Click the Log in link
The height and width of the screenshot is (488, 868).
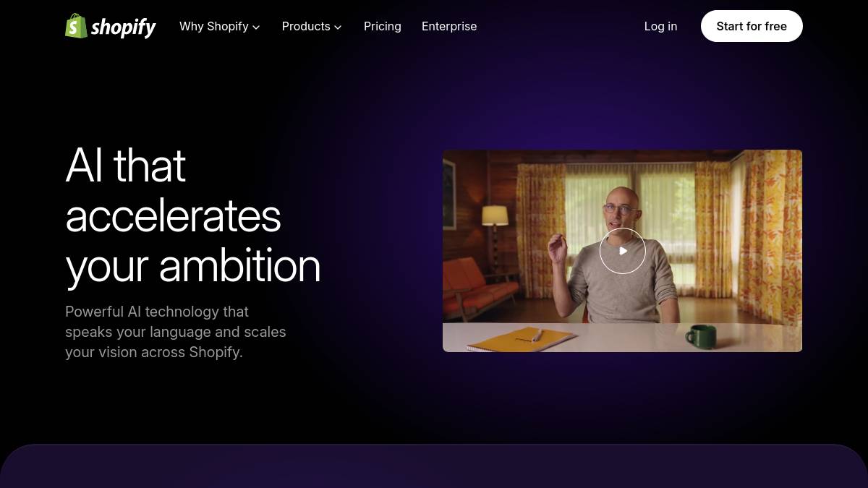click(660, 26)
